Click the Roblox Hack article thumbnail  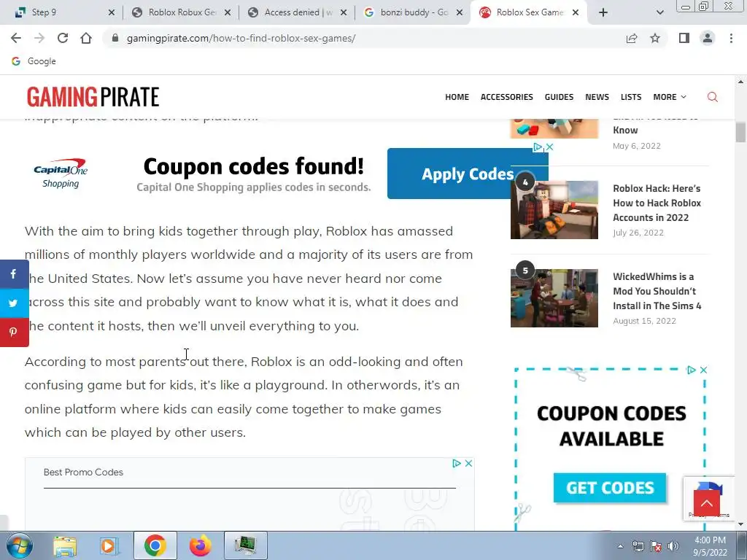click(x=554, y=209)
